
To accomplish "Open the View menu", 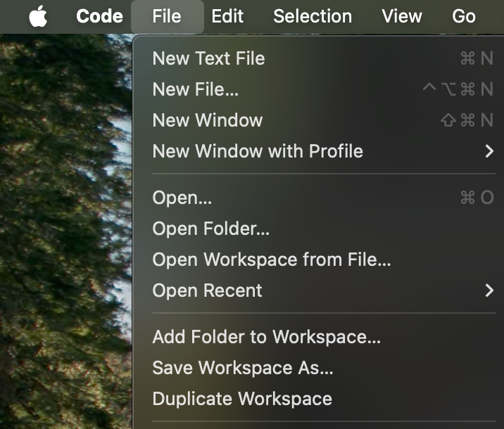I will [401, 16].
